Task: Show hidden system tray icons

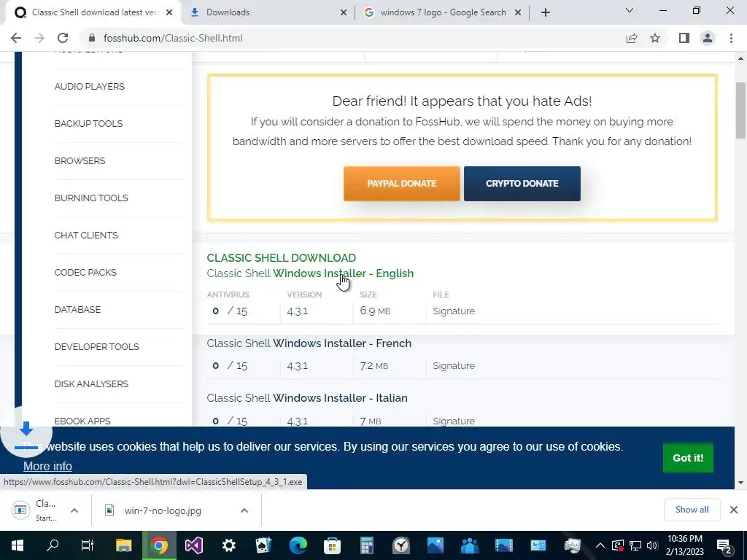Action: [x=600, y=545]
